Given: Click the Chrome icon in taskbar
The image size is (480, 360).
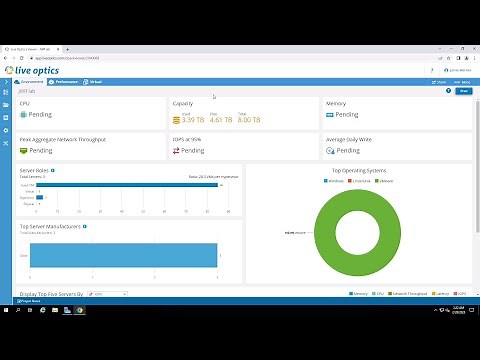Looking at the screenshot, I should (x=79, y=310).
